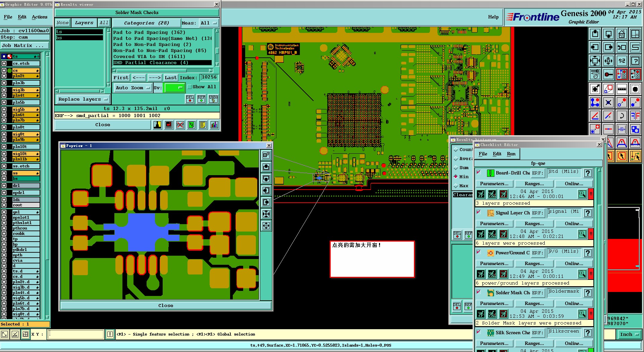
Task: Click the DEL icon in Results viewer
Action: tap(190, 99)
